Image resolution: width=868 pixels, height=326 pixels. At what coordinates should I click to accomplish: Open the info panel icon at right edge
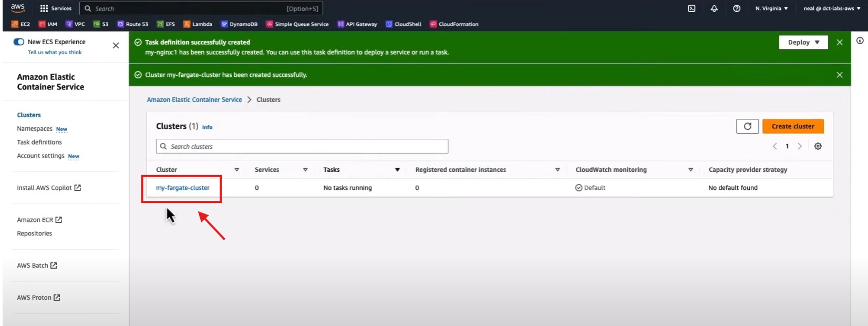860,41
